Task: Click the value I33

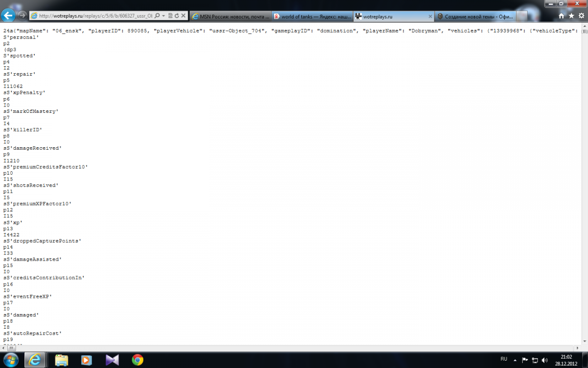Action: point(8,253)
